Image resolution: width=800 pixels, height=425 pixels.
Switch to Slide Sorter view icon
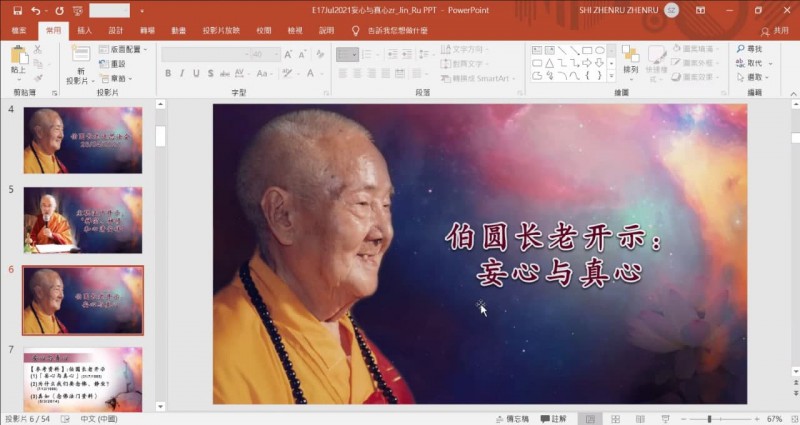pyautogui.click(x=613, y=418)
